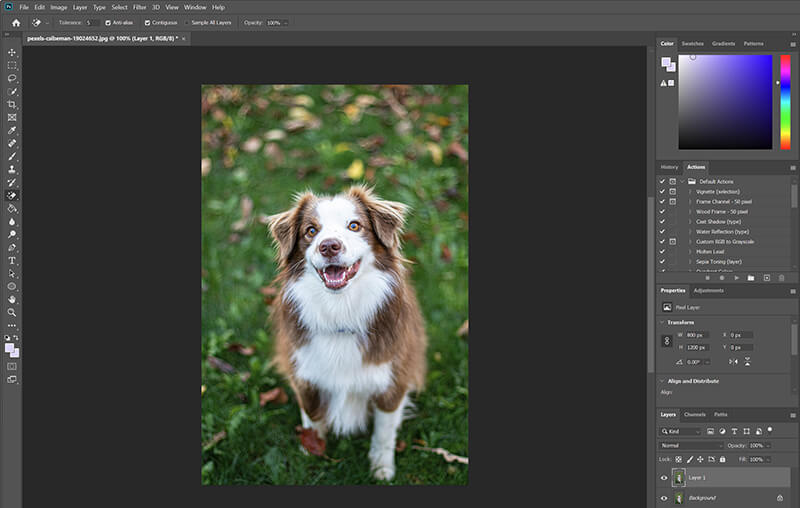Viewport: 800px width, 508px height.
Task: Toggle dialog for Frame Channel action
Action: click(x=673, y=202)
